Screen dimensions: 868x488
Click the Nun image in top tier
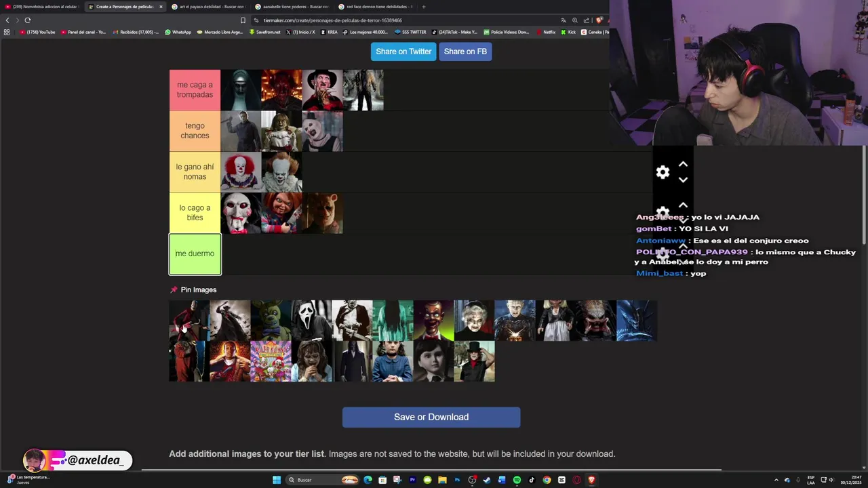[241, 90]
